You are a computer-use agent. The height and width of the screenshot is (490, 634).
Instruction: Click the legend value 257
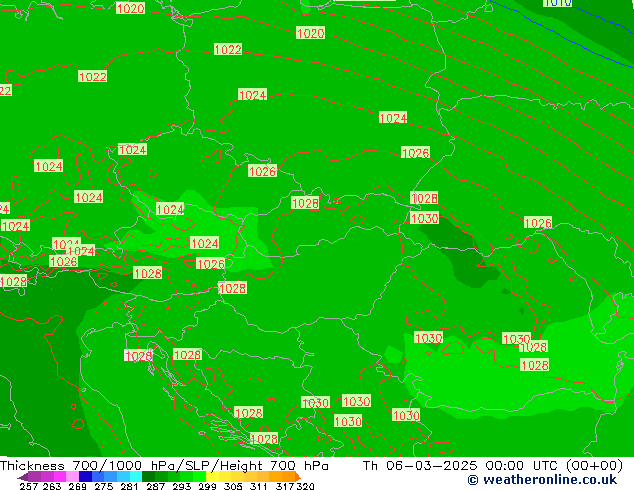28,486
